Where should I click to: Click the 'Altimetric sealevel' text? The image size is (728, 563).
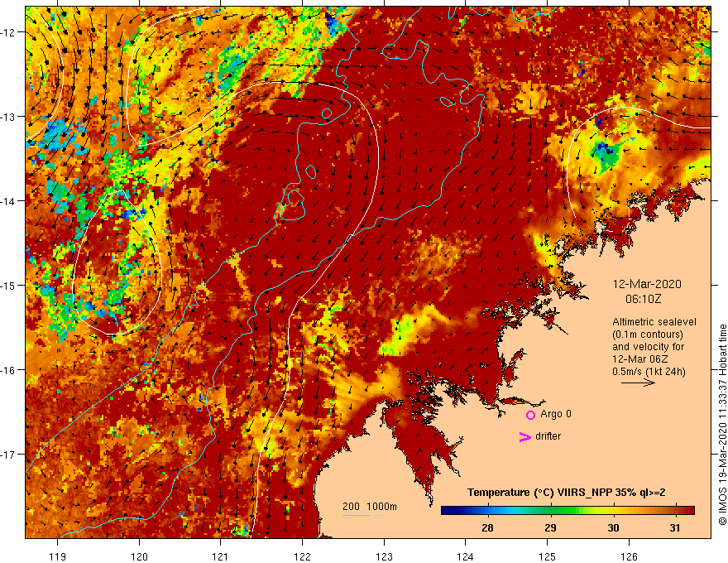pos(654,322)
